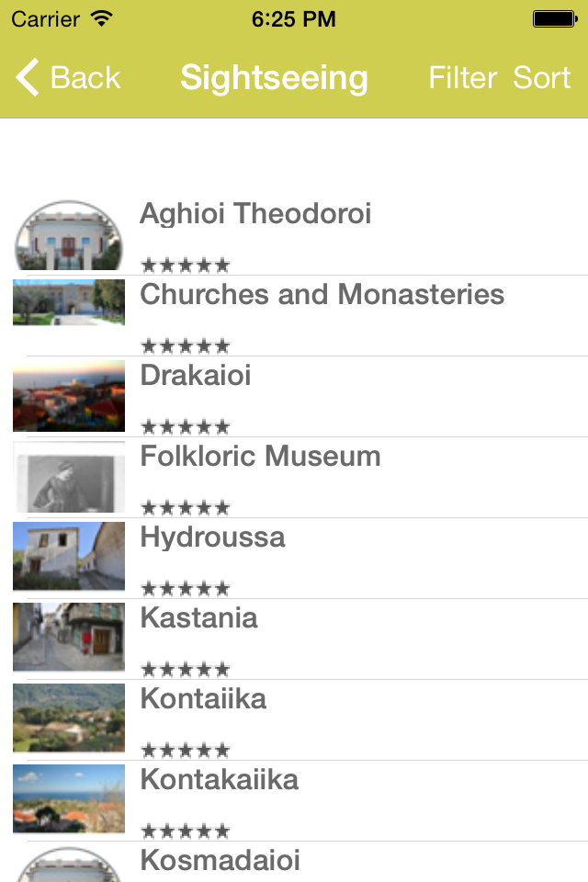
Task: Tap the Churches and Monasteries thumbnail
Action: [69, 302]
